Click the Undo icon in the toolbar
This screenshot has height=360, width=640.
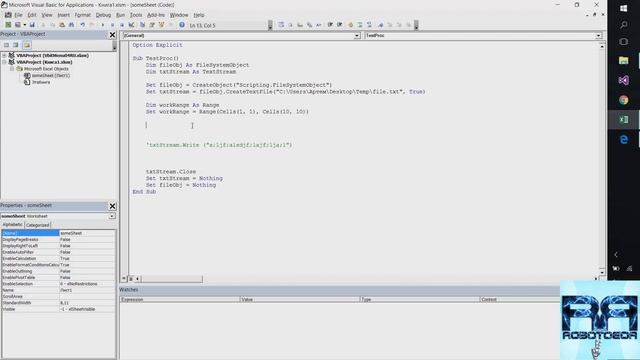pyautogui.click(x=82, y=25)
